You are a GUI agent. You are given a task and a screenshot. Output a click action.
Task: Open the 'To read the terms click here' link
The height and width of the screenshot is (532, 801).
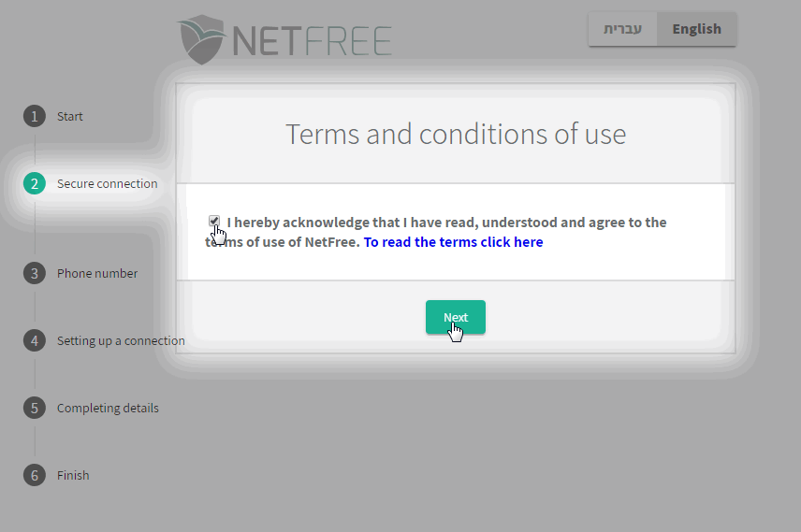pos(453,242)
